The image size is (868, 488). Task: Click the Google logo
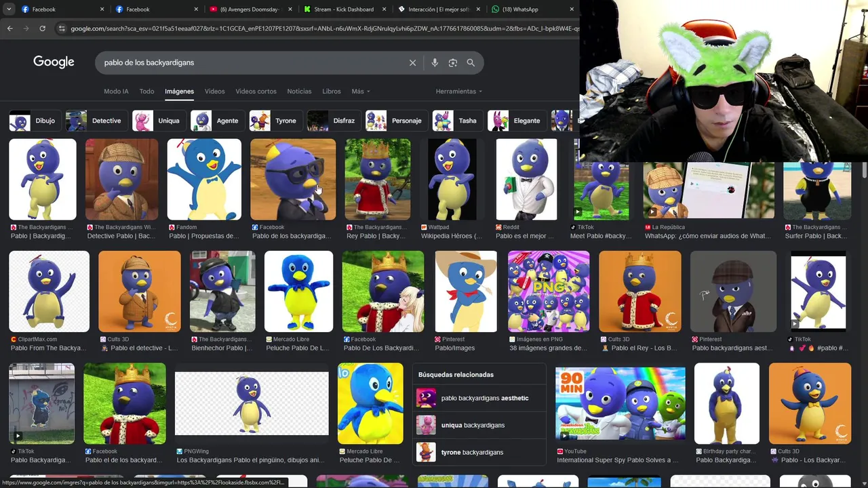(54, 62)
